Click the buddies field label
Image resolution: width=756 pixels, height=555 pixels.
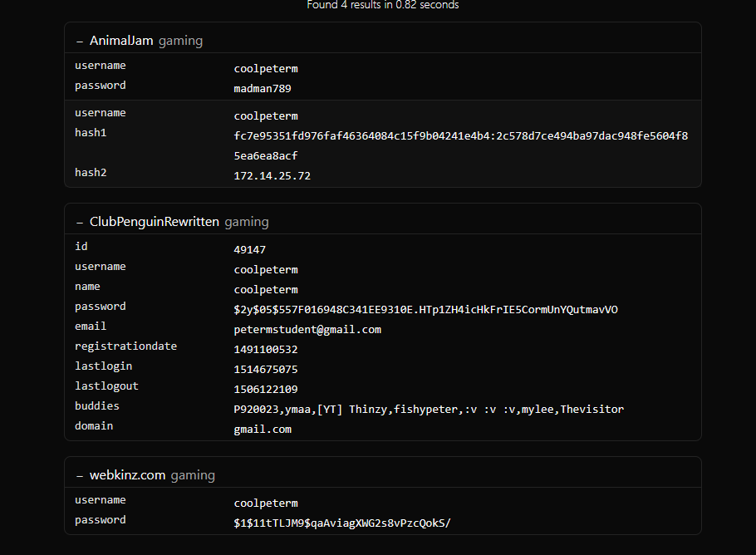click(97, 406)
